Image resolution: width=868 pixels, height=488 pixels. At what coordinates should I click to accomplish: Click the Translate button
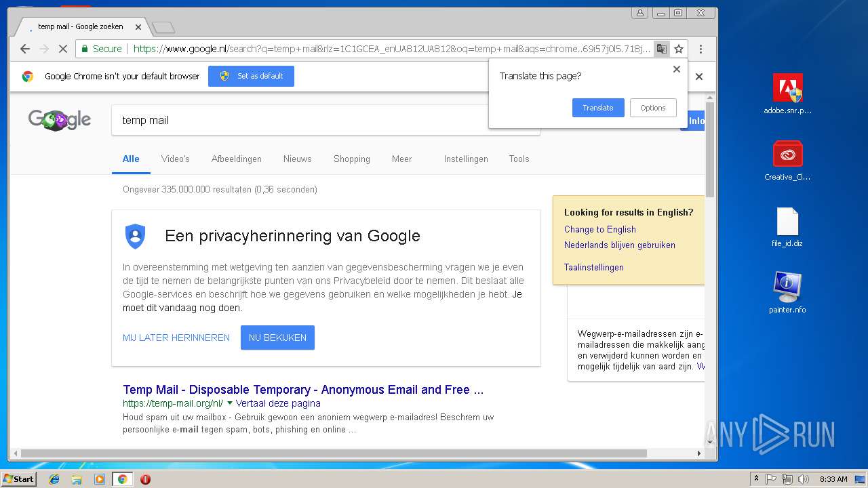[598, 108]
